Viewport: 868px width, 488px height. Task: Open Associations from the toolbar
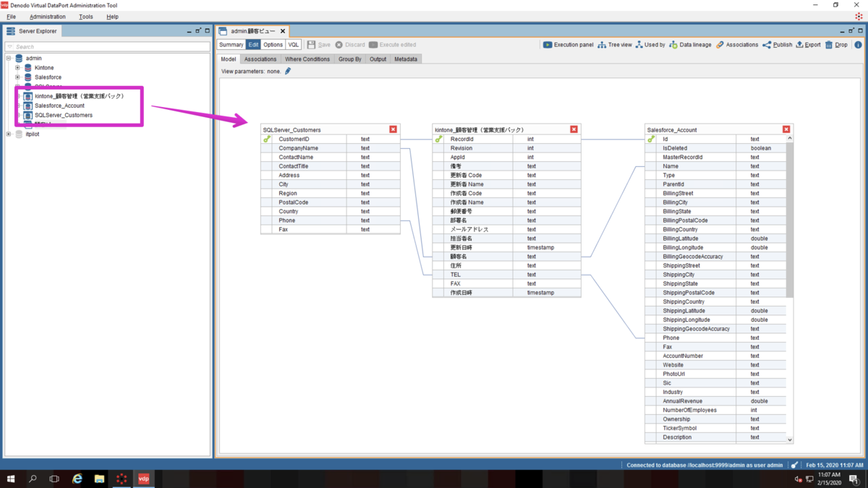736,45
